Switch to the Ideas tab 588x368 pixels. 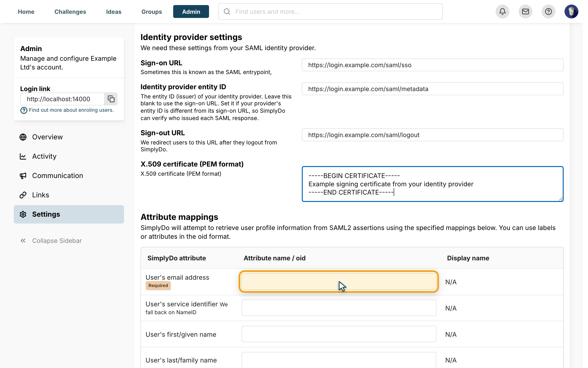[x=114, y=11]
